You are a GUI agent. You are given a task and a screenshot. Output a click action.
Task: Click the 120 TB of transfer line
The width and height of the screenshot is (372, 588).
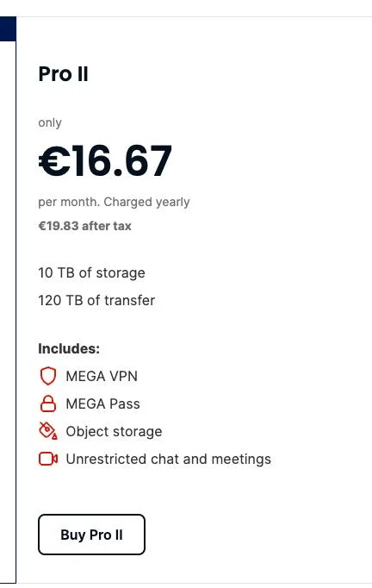pyautogui.click(x=96, y=300)
